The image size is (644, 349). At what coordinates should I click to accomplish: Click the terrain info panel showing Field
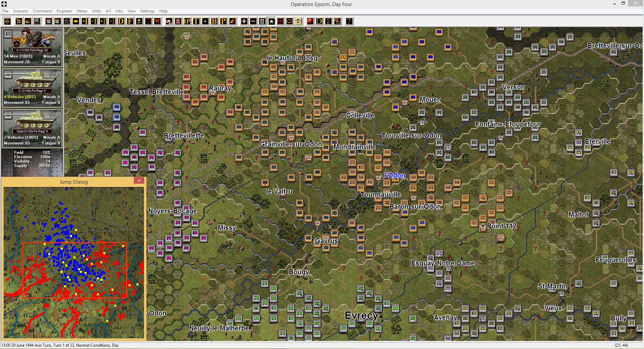tap(32, 162)
